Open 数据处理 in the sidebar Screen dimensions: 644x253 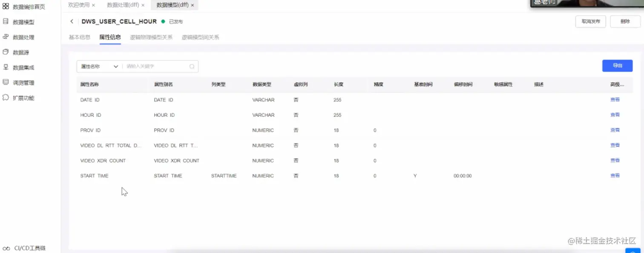tap(23, 37)
